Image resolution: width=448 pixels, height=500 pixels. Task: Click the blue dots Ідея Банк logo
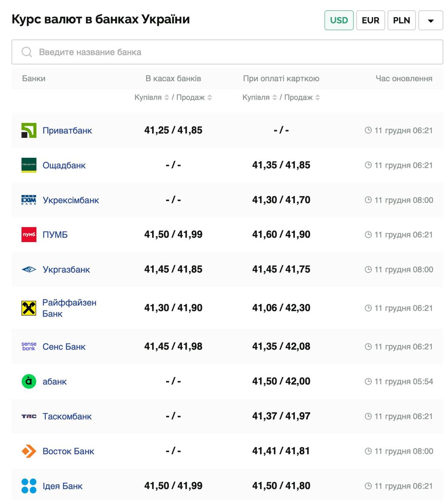pyautogui.click(x=29, y=486)
